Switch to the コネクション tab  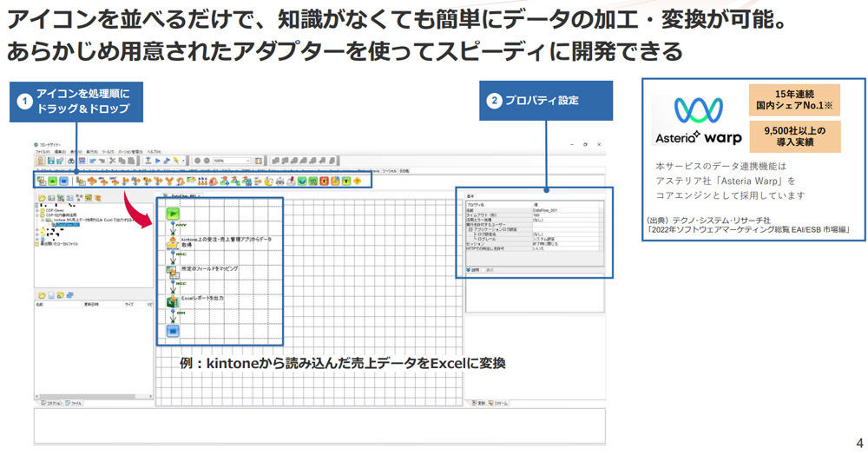tap(51, 404)
